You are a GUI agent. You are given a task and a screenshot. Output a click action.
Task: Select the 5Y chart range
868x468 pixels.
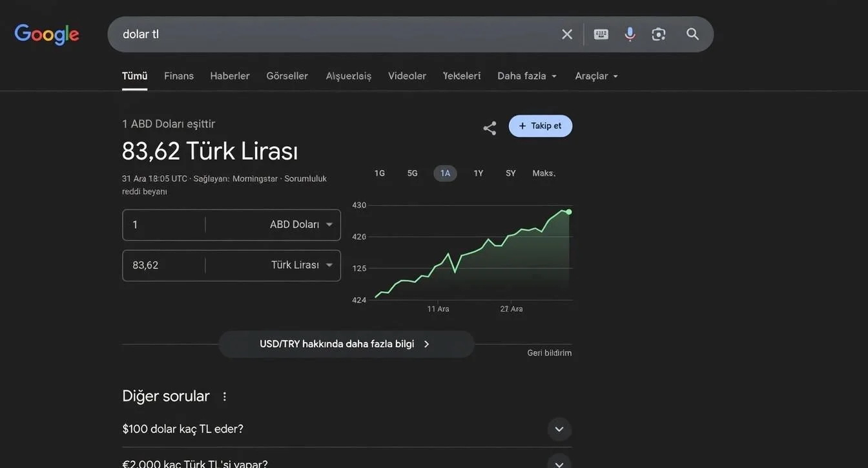511,173
